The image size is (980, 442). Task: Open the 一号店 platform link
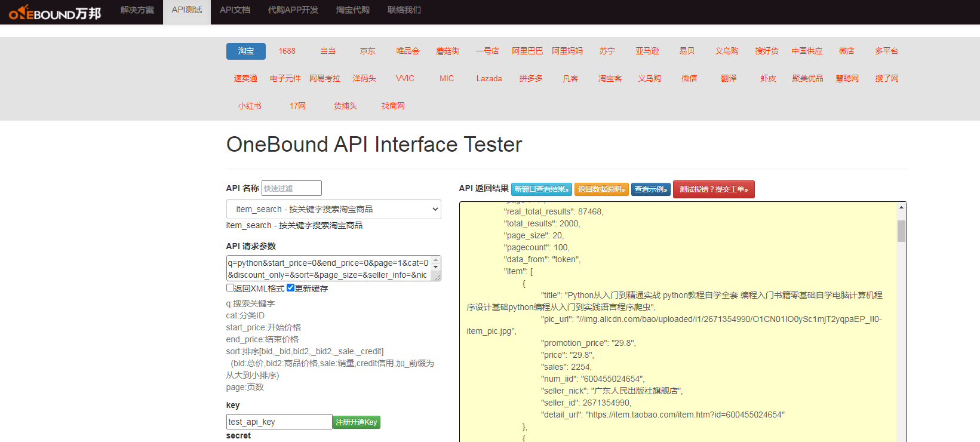tap(487, 51)
